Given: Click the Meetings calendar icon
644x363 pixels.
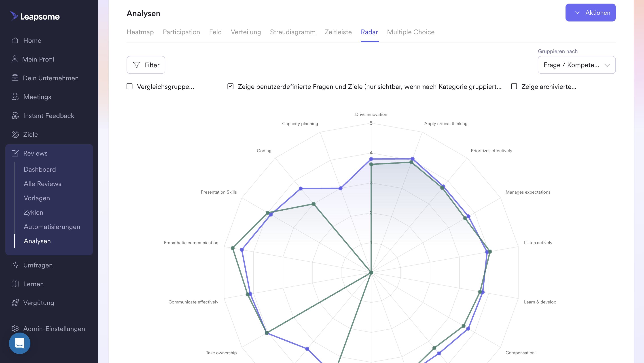Looking at the screenshot, I should (x=15, y=96).
